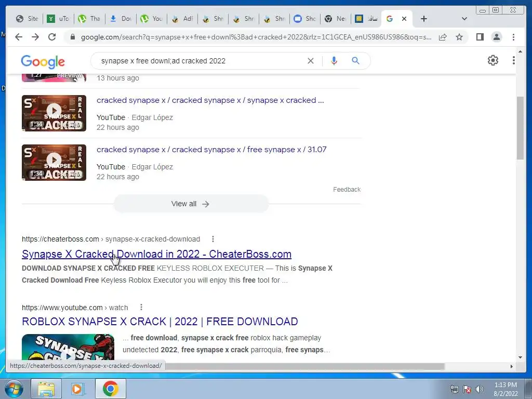Screen dimensions: 532x399
Task: Click the View all videos button
Action: [191, 204]
